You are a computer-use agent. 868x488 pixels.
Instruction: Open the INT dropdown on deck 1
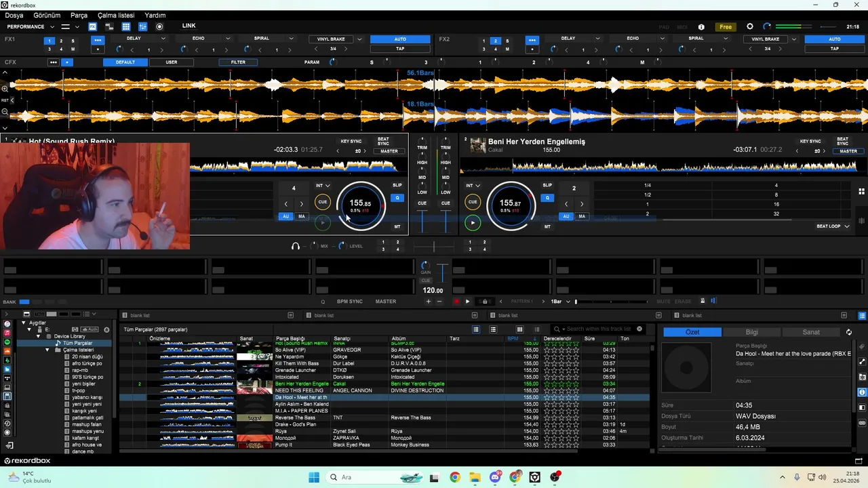(x=323, y=185)
